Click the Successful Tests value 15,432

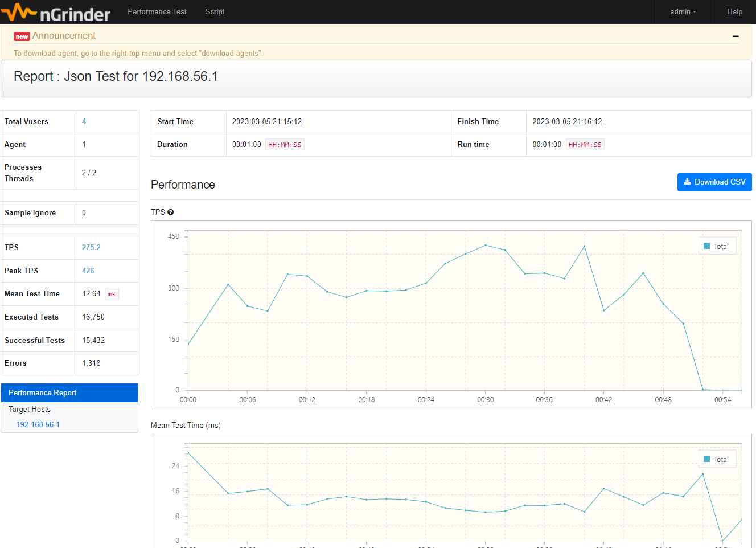click(x=93, y=341)
